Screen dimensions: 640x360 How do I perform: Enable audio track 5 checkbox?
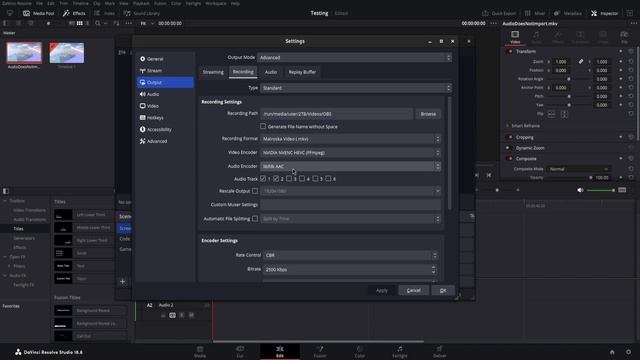click(315, 179)
